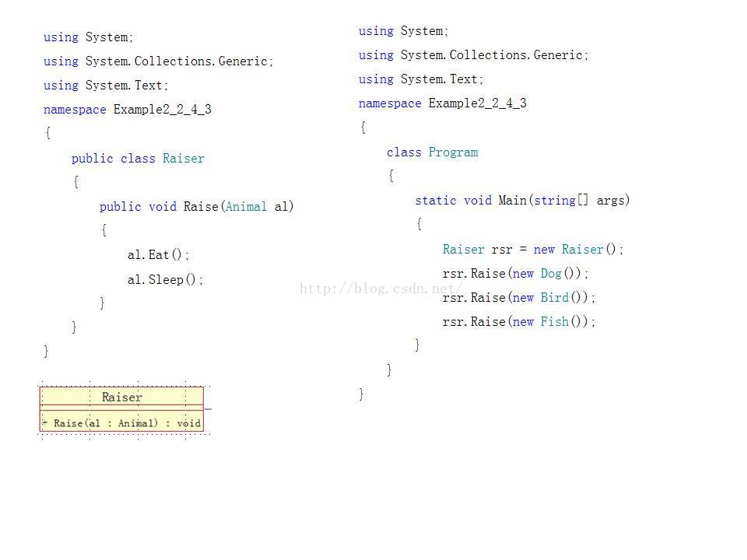Click the 'public class Raiser' declaration line
Image resolution: width=747 pixels, height=560 pixels.
point(138,159)
